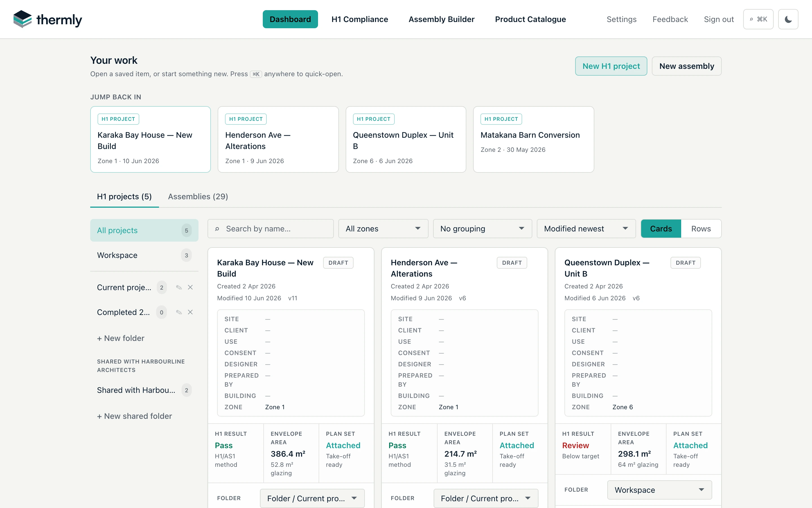Open Completed folder in sidebar

tap(123, 312)
